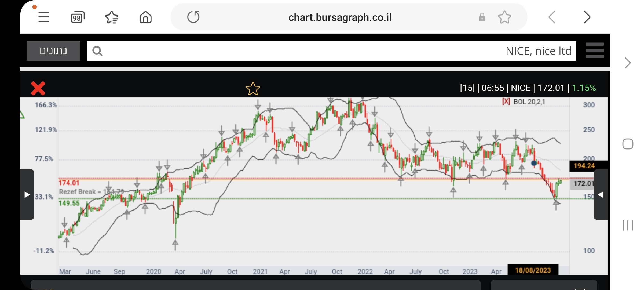
Task: Reload the page with the refresh icon
Action: pos(193,17)
